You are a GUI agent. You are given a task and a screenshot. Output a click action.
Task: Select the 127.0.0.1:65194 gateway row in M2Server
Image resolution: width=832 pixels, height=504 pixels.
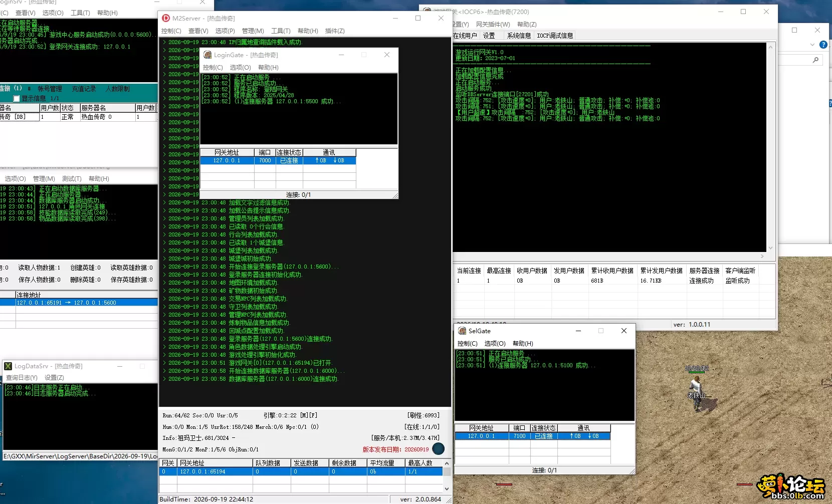coord(301,471)
